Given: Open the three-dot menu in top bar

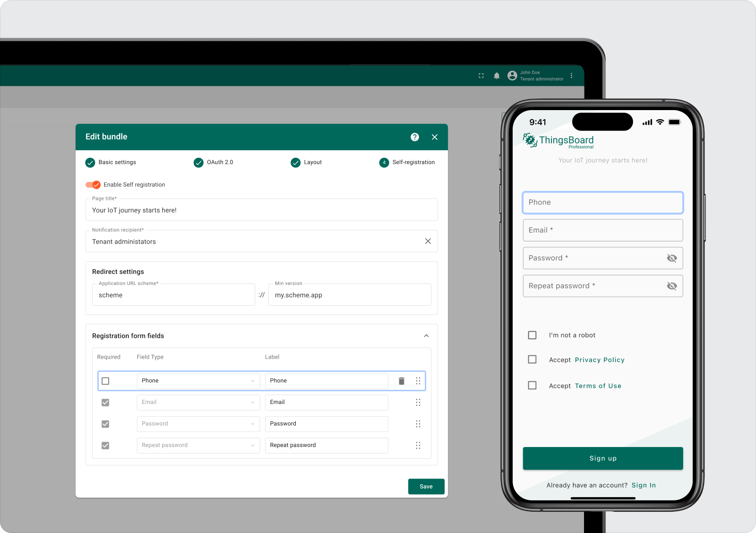Looking at the screenshot, I should (x=571, y=76).
